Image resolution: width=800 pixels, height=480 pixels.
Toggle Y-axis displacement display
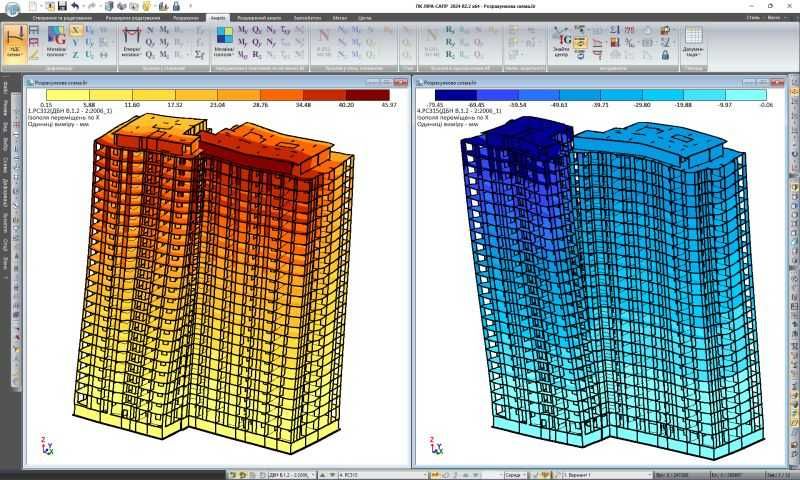(x=76, y=42)
